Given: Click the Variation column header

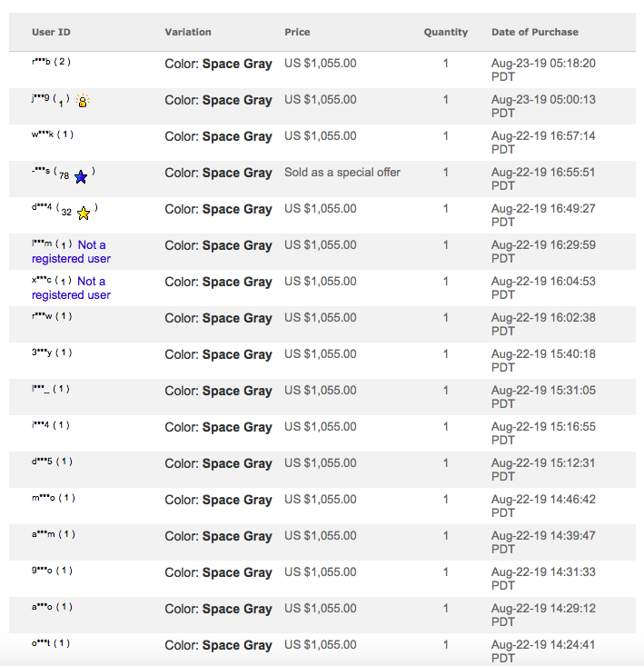Looking at the screenshot, I should 188,32.
